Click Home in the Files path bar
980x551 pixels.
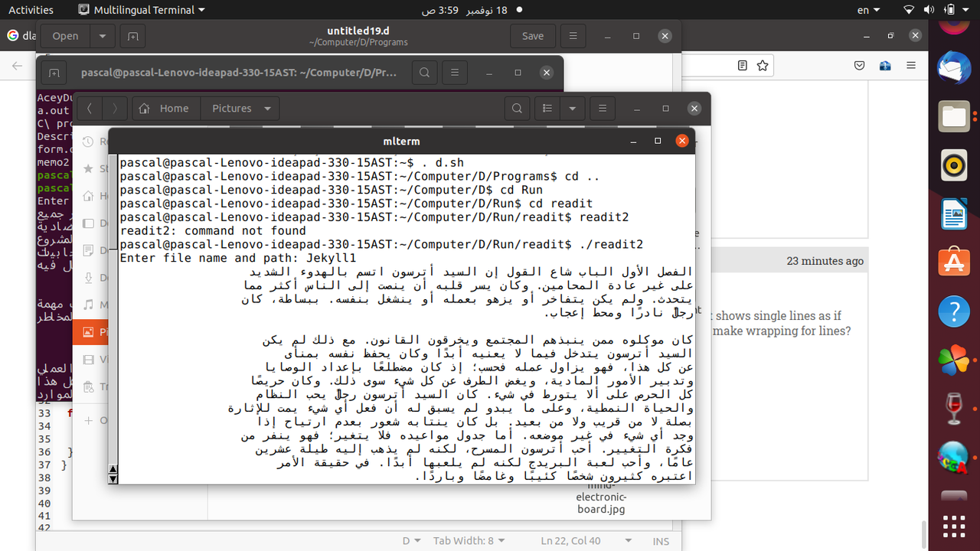[x=165, y=109]
